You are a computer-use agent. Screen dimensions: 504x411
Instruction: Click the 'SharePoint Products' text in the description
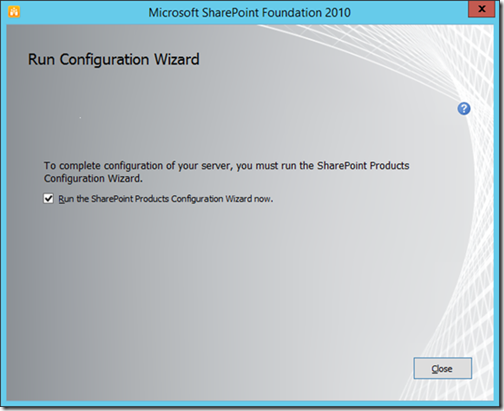pos(363,166)
